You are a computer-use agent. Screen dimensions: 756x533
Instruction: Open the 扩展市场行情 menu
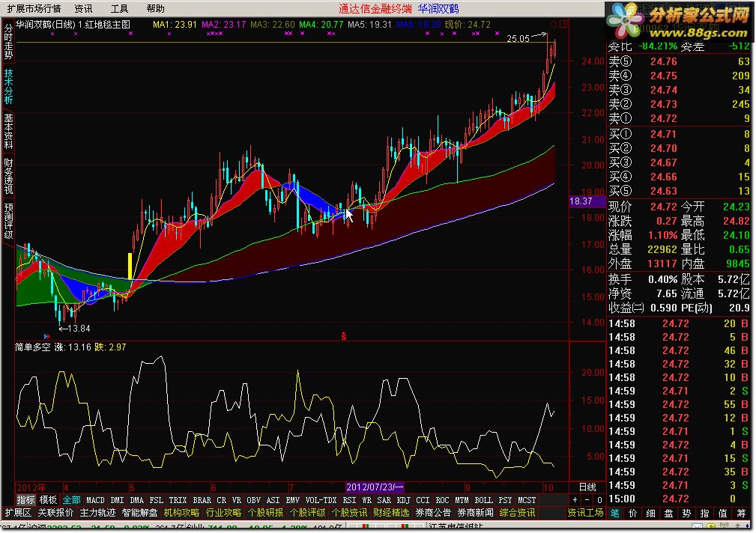(x=34, y=9)
